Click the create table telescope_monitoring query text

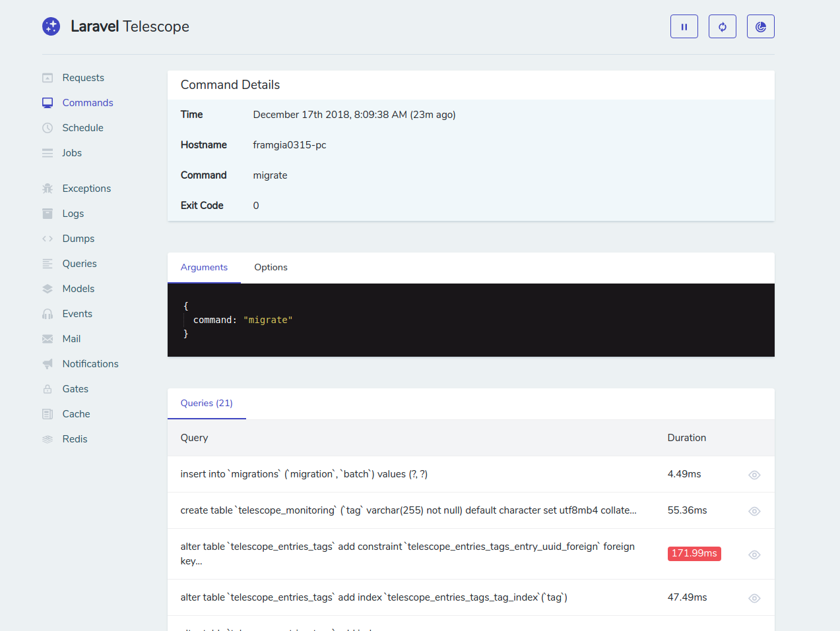coord(408,510)
